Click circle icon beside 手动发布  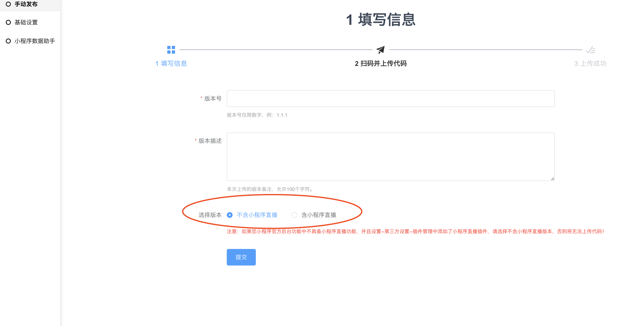tap(8, 4)
